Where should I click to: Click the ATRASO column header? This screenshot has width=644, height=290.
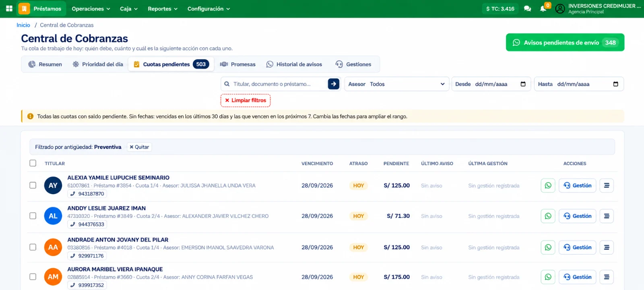click(358, 164)
